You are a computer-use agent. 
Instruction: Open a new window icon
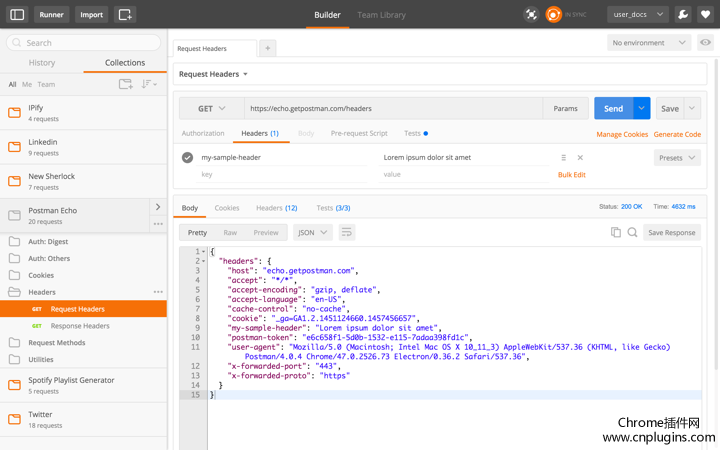click(125, 15)
